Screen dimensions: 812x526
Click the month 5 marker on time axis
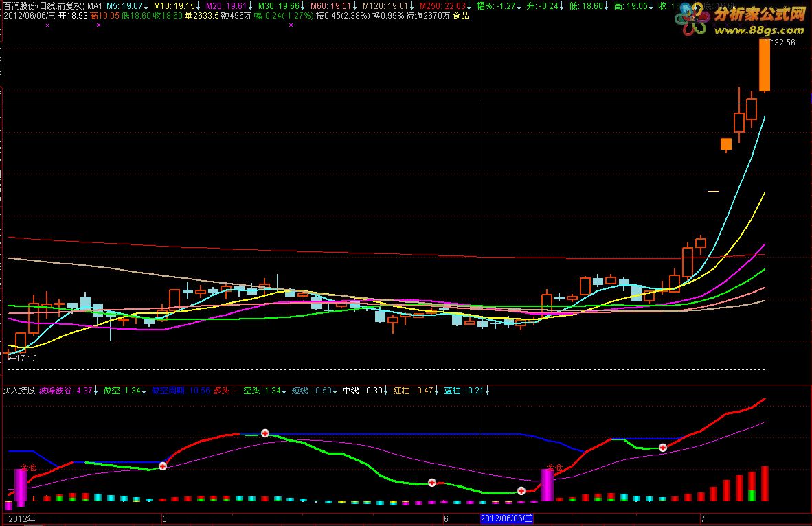coord(164,518)
